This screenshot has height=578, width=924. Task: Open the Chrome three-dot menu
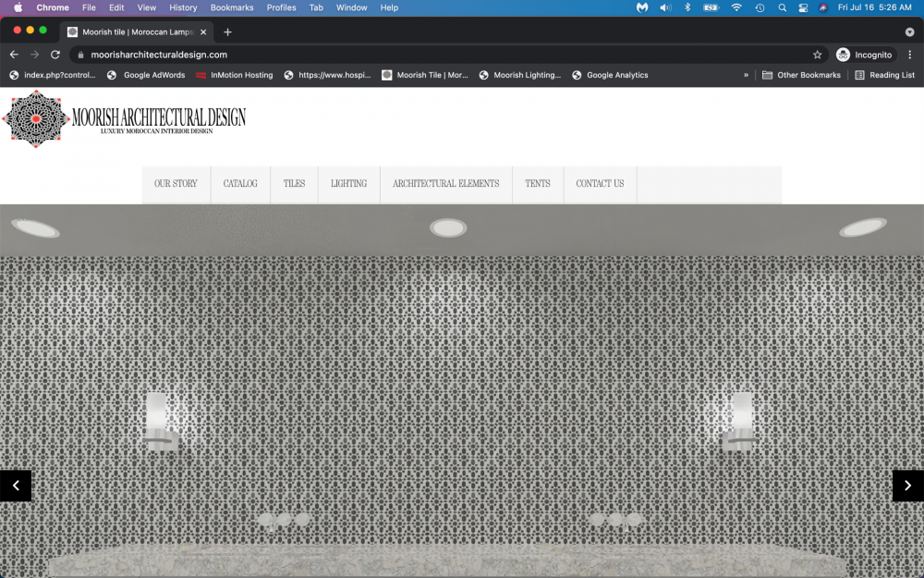point(910,54)
